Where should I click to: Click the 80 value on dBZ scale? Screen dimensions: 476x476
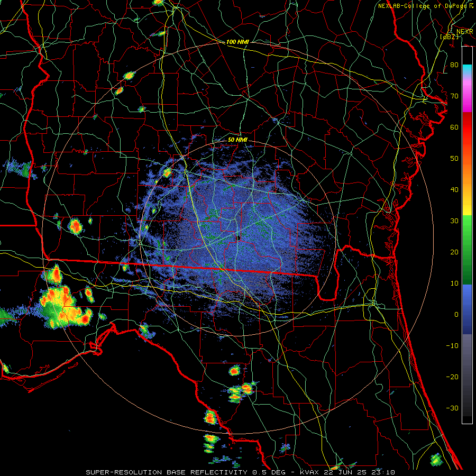[454, 65]
